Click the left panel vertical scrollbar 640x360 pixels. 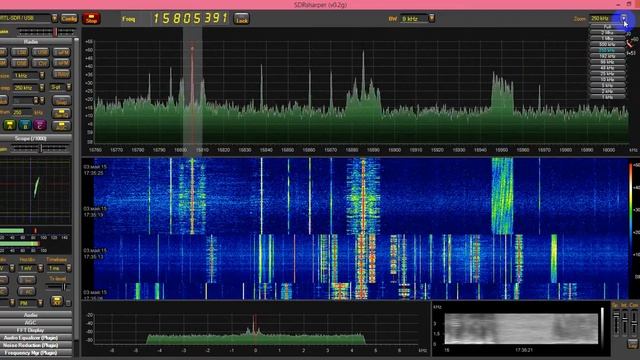pos(76,188)
